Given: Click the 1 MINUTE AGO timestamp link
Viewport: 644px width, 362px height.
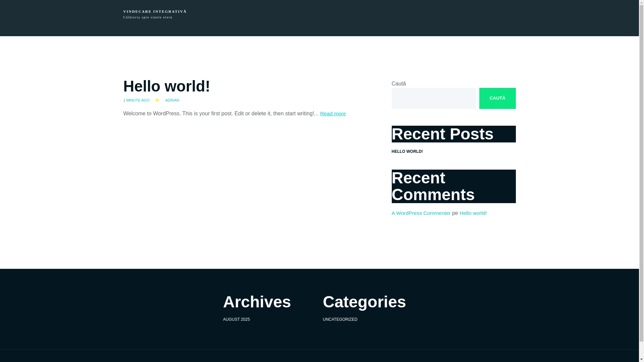Looking at the screenshot, I should click(x=136, y=100).
